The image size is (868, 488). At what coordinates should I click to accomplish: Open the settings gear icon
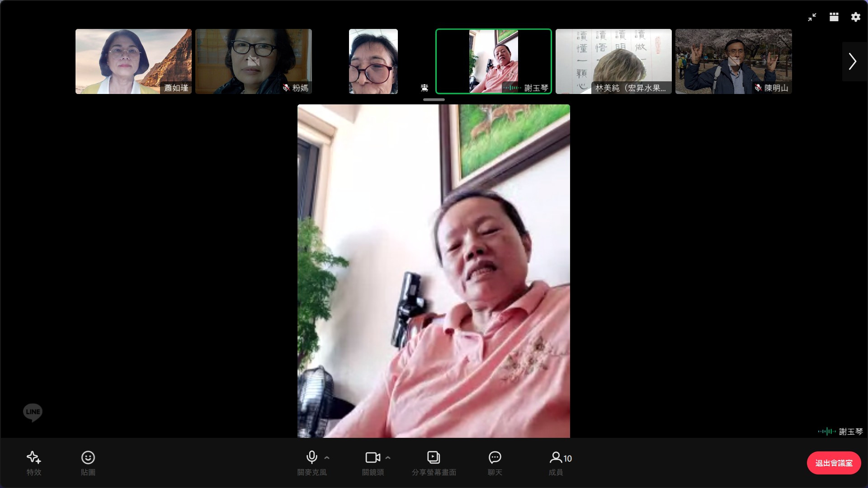[855, 17]
